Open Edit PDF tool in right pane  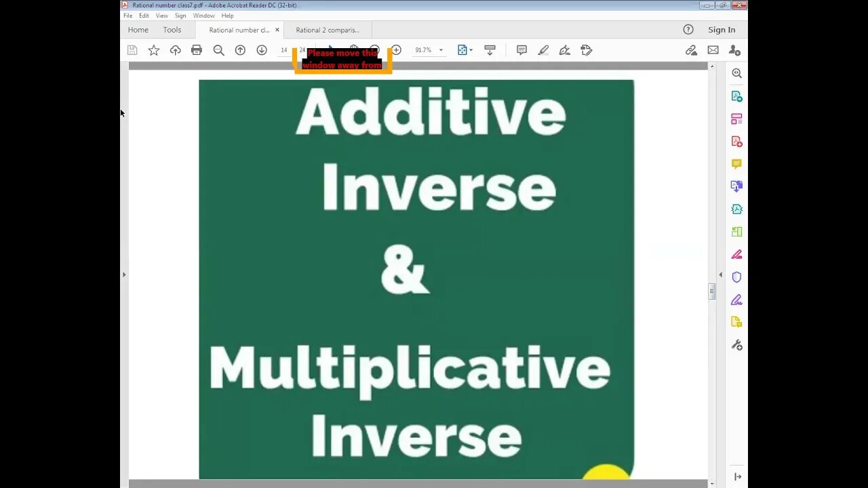pos(736,119)
